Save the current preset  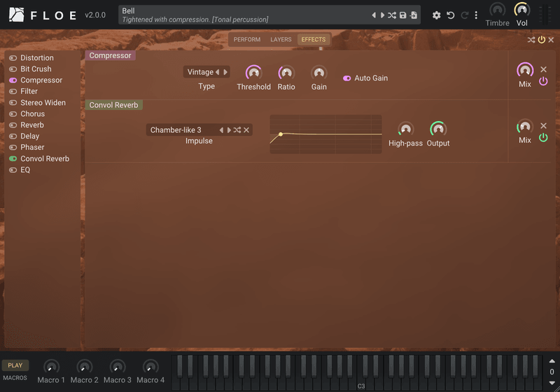[x=403, y=15]
